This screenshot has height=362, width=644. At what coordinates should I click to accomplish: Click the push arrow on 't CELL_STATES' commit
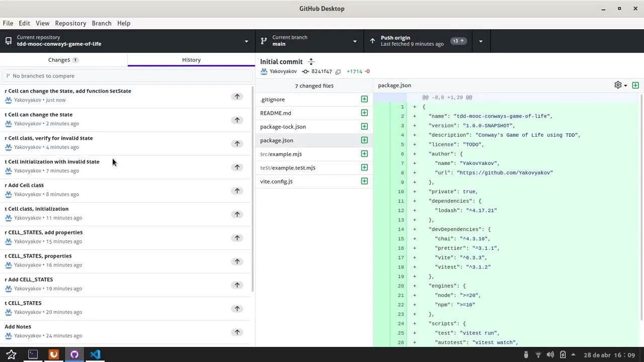[x=237, y=309]
